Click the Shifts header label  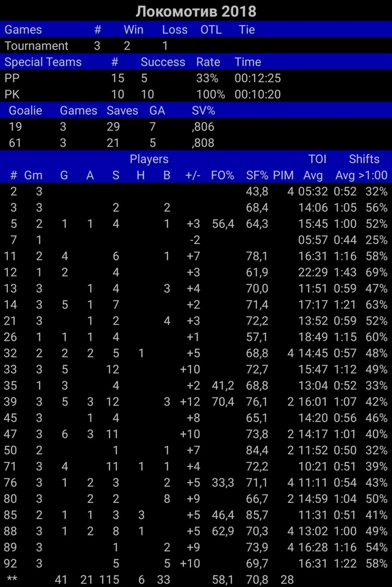click(x=364, y=159)
